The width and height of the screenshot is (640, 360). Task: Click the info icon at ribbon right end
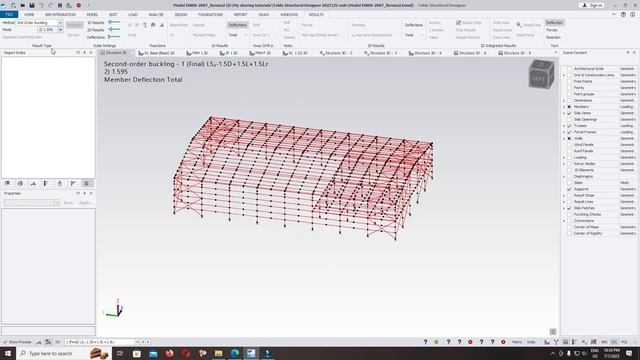pos(632,14)
